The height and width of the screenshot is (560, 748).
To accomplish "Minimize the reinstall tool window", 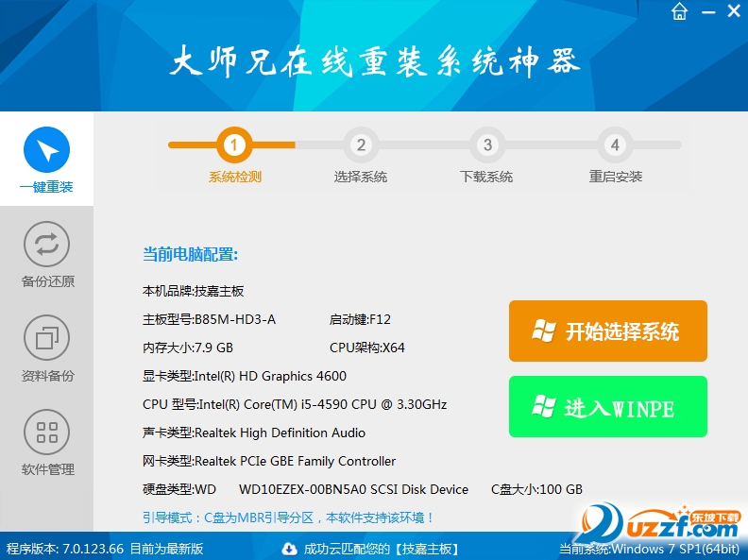I will [708, 12].
